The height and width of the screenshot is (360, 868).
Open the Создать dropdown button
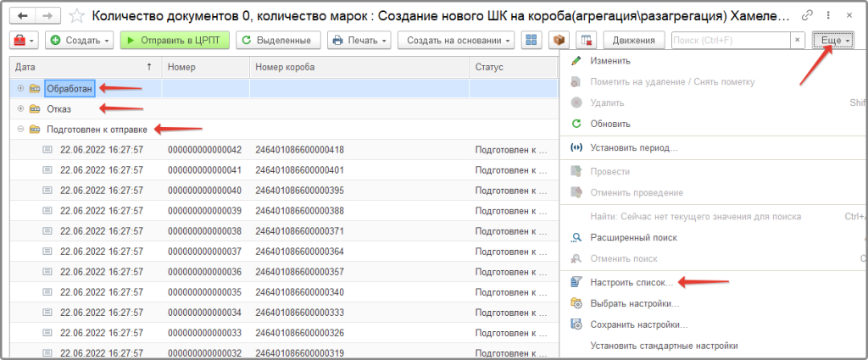[x=79, y=41]
